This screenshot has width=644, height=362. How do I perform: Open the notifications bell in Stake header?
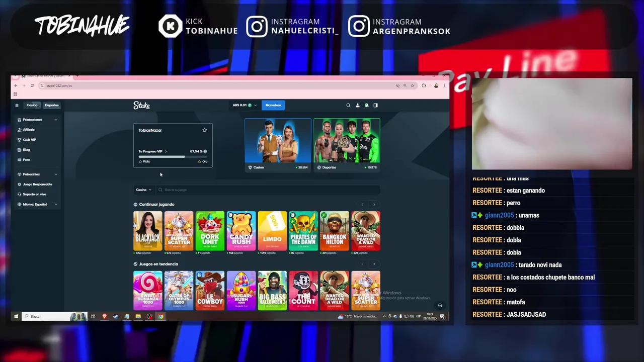[366, 105]
